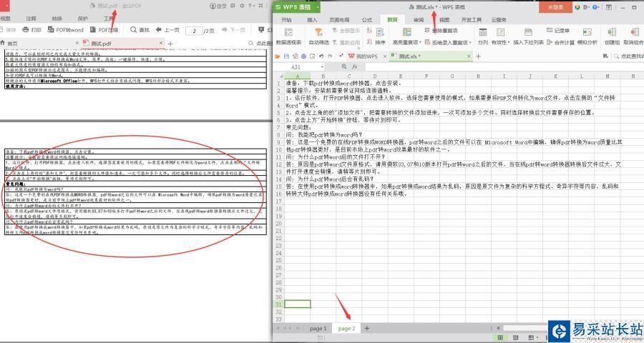
Task: Select the page 1 sheet tab
Action: pyautogui.click(x=318, y=328)
